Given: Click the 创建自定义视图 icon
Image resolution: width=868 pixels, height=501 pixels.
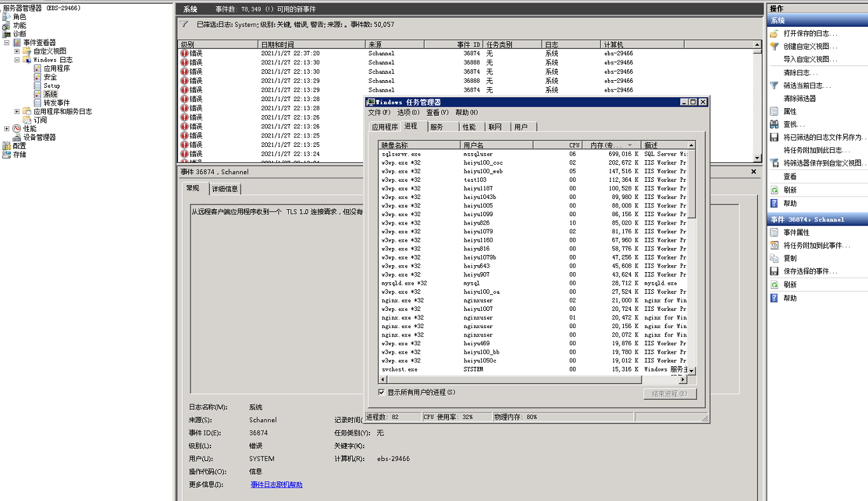Looking at the screenshot, I should (x=774, y=46).
